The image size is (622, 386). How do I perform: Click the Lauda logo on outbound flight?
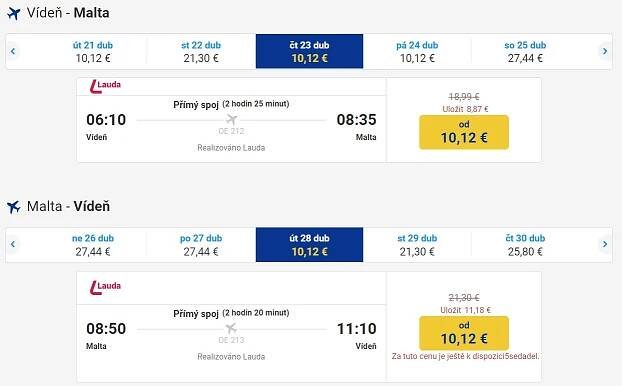coord(105,86)
